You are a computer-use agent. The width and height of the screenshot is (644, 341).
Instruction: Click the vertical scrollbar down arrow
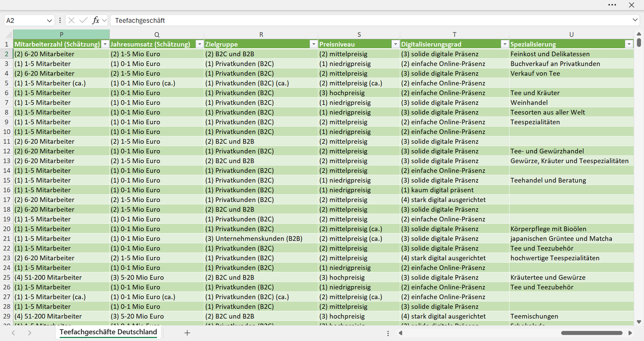pyautogui.click(x=639, y=322)
